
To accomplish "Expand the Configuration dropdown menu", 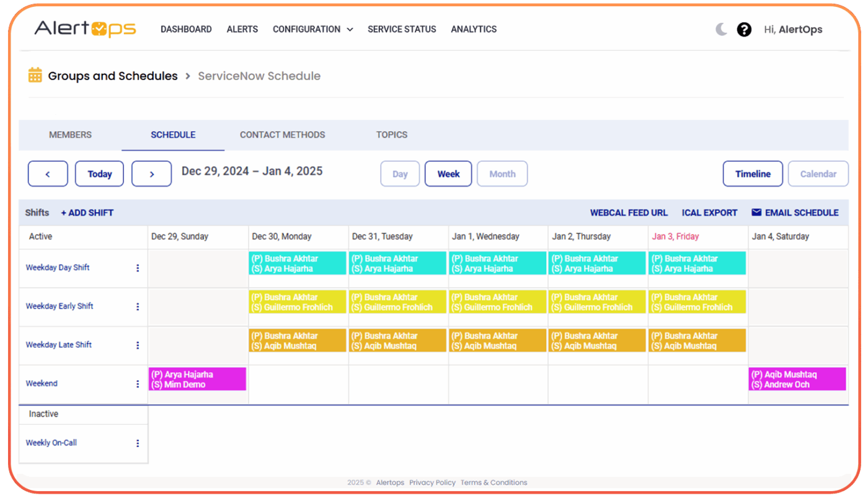I will click(312, 29).
